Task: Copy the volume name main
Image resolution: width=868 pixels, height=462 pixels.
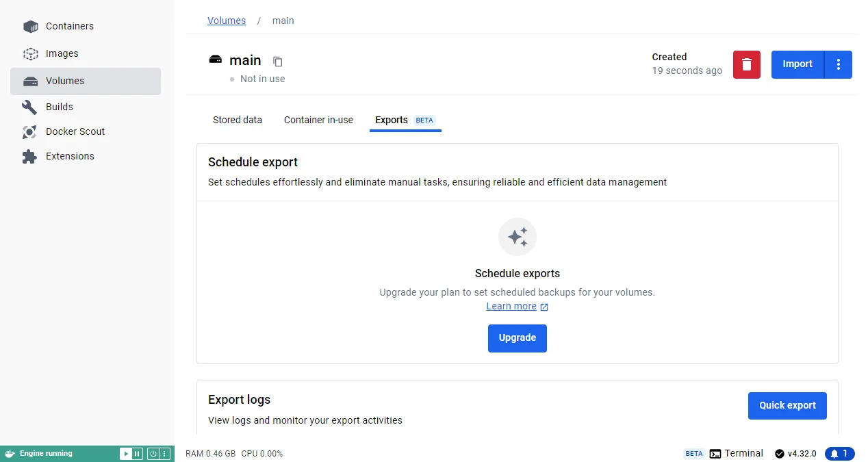Action: (277, 62)
